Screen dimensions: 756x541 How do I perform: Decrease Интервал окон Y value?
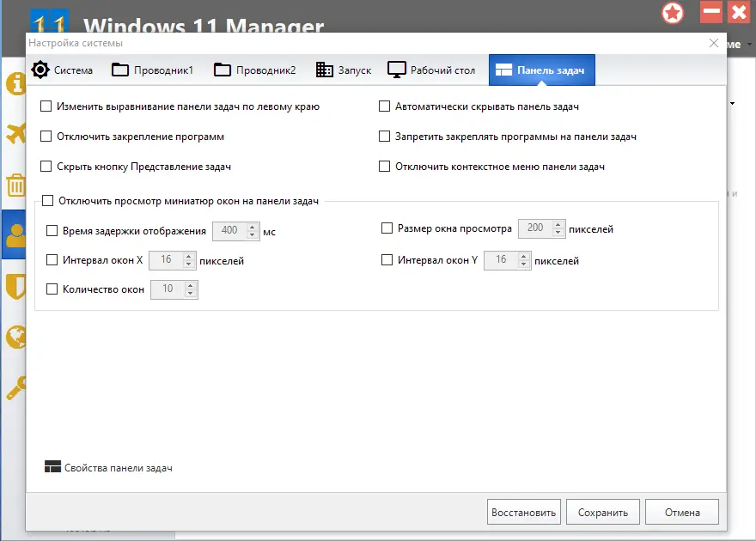click(523, 264)
